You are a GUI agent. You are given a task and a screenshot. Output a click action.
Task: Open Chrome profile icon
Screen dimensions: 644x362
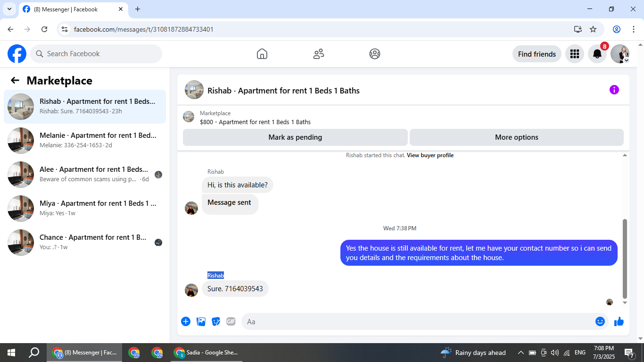coord(617,29)
